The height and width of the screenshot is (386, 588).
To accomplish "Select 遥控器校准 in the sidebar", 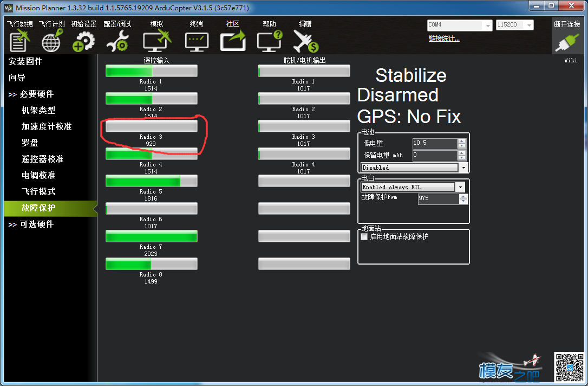I will [x=42, y=159].
